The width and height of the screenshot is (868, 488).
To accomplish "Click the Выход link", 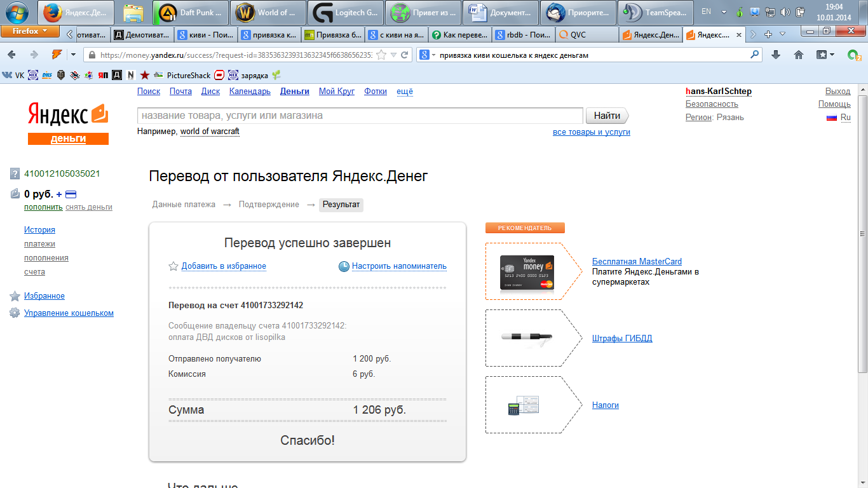I will pos(837,91).
